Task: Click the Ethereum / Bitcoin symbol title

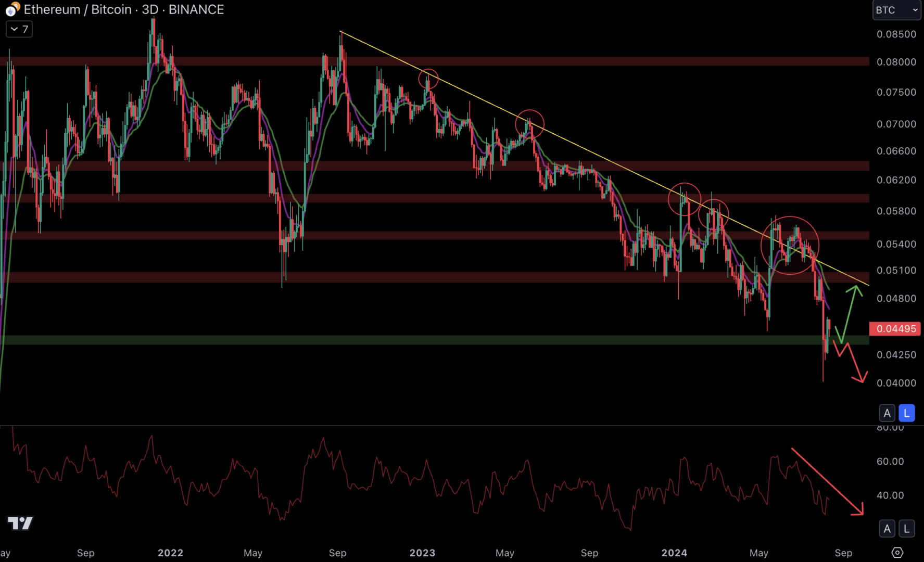Action: click(77, 10)
